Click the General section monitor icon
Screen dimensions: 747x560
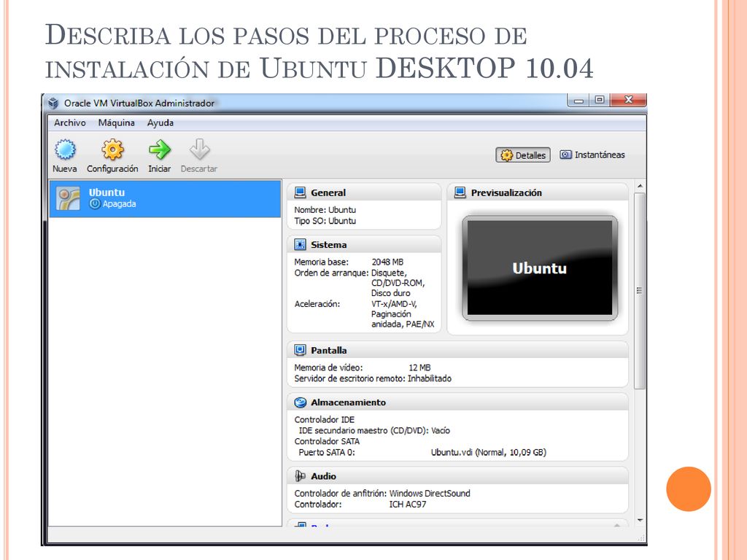click(300, 192)
